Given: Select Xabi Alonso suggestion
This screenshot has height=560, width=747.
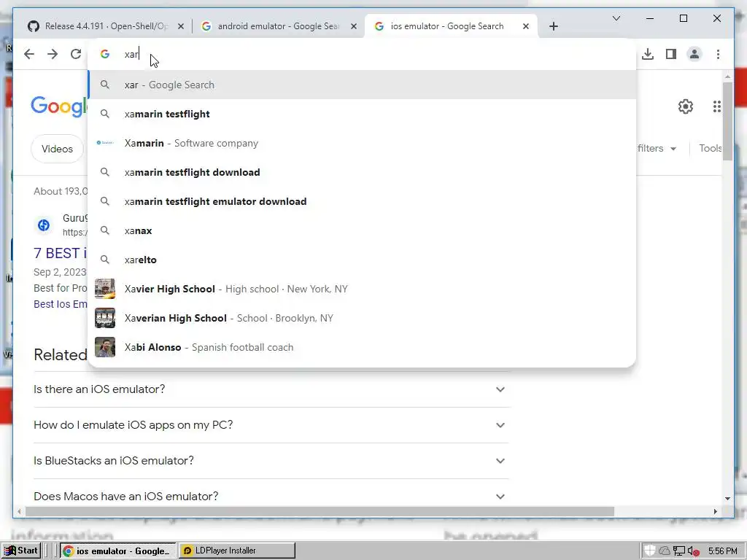Looking at the screenshot, I should point(362,347).
